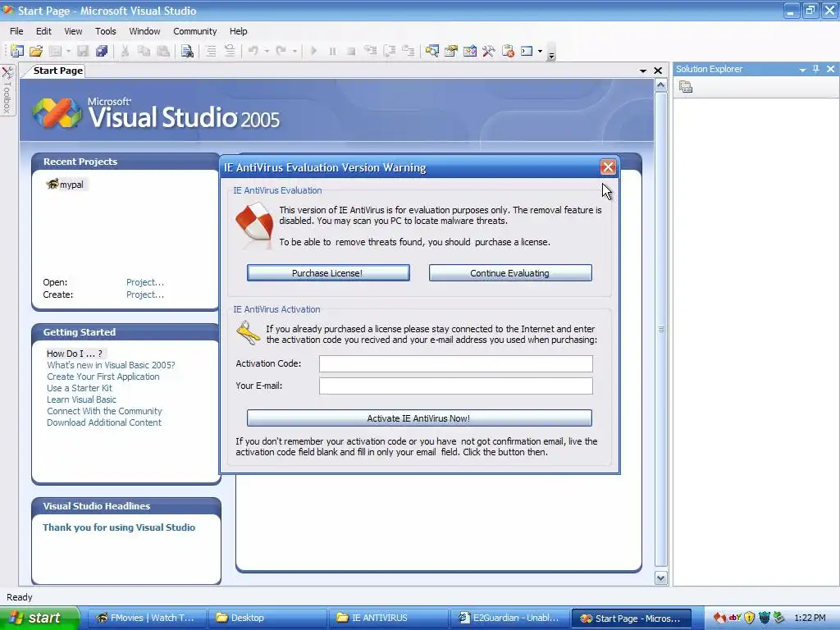This screenshot has width=840, height=630.
Task: Click the eBay system tray icon
Action: 734,617
